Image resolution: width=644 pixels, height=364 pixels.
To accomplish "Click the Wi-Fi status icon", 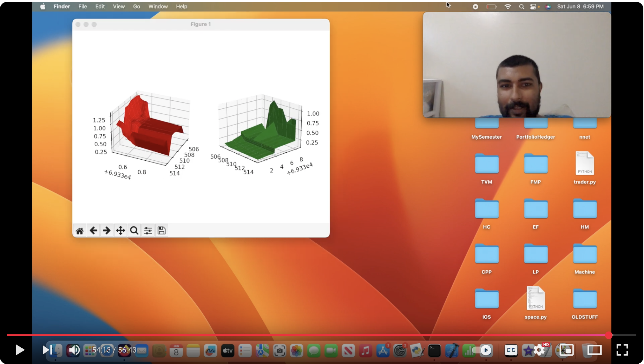I will pyautogui.click(x=508, y=6).
